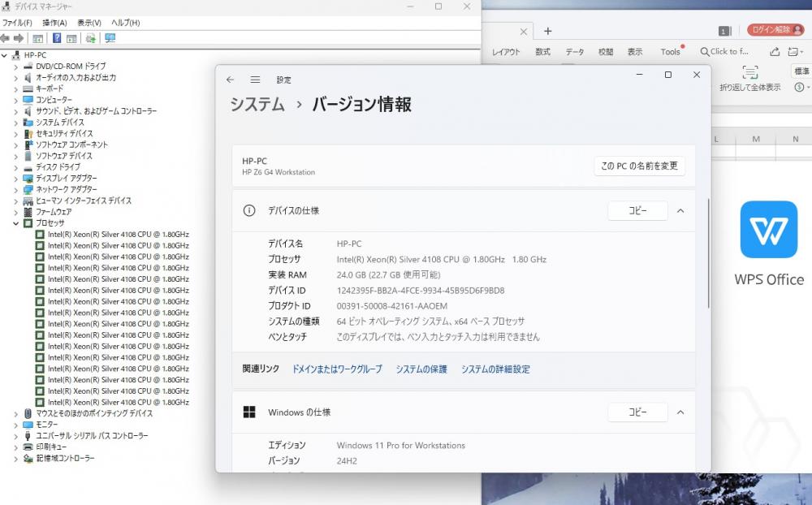Select 印刷キュー tree item
The height and width of the screenshot is (505, 812).
50,447
